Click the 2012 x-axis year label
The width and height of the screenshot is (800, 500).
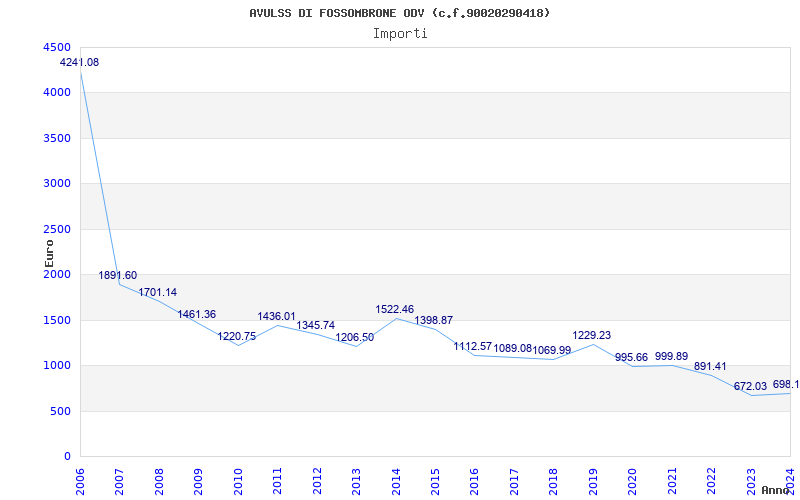(317, 482)
